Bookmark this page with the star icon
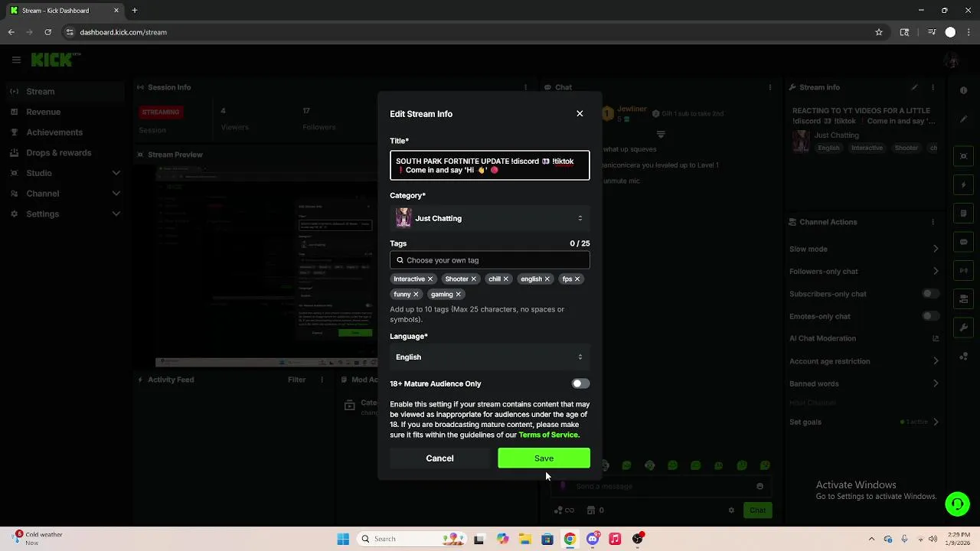The height and width of the screenshot is (551, 980). point(879,32)
